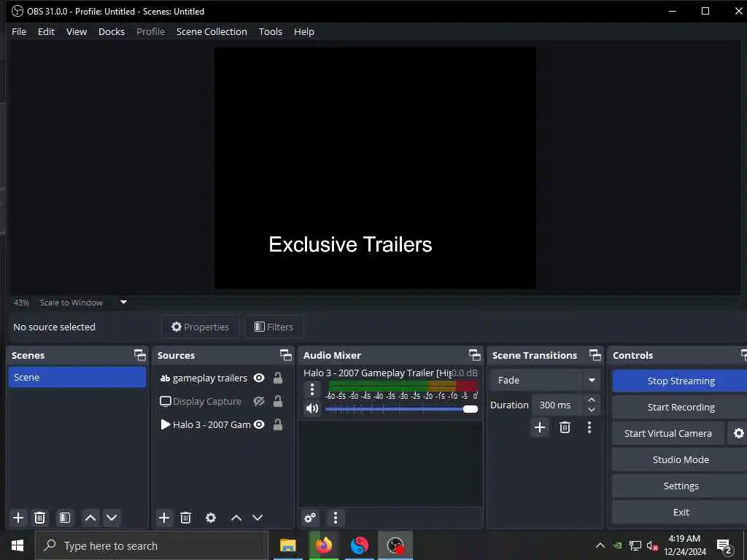Image resolution: width=747 pixels, height=560 pixels.
Task: Remove selected scene with trash icon
Action: coord(40,518)
